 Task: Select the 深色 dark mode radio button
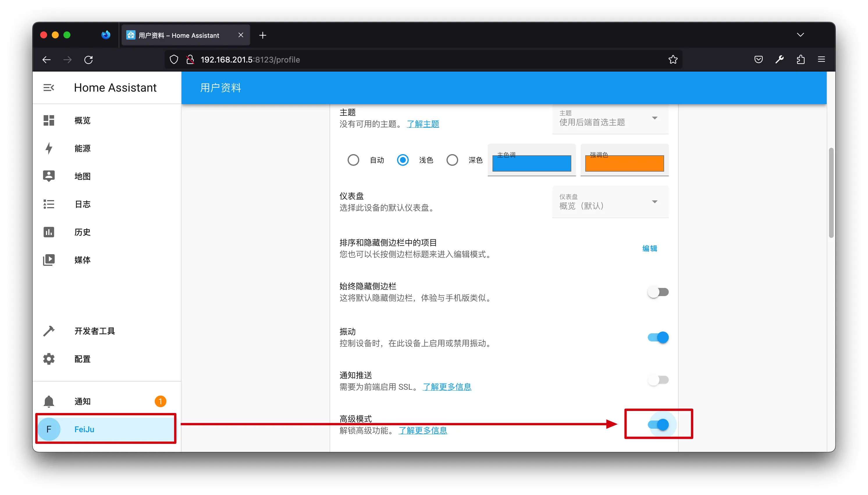pos(452,160)
